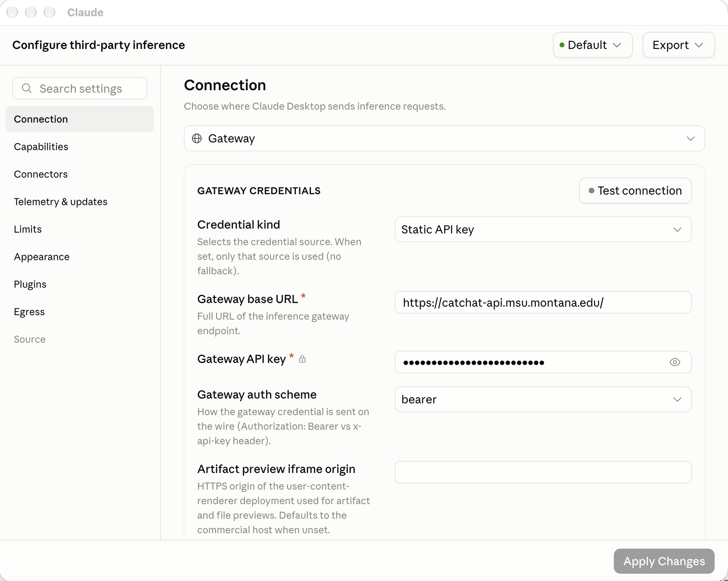Viewport: 728px width, 581px height.
Task: Click the Artifact preview iframe origin label
Action: [x=276, y=469]
